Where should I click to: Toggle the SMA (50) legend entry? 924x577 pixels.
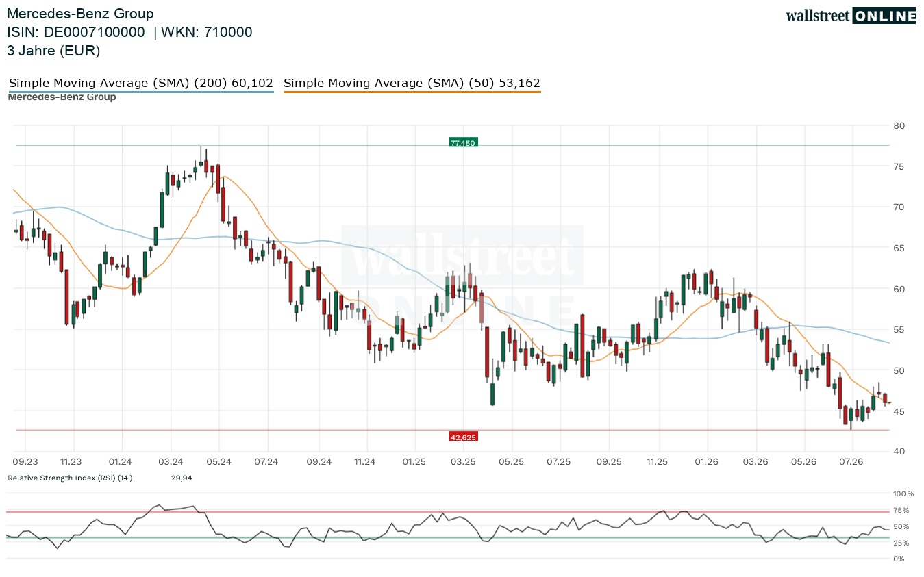(412, 83)
